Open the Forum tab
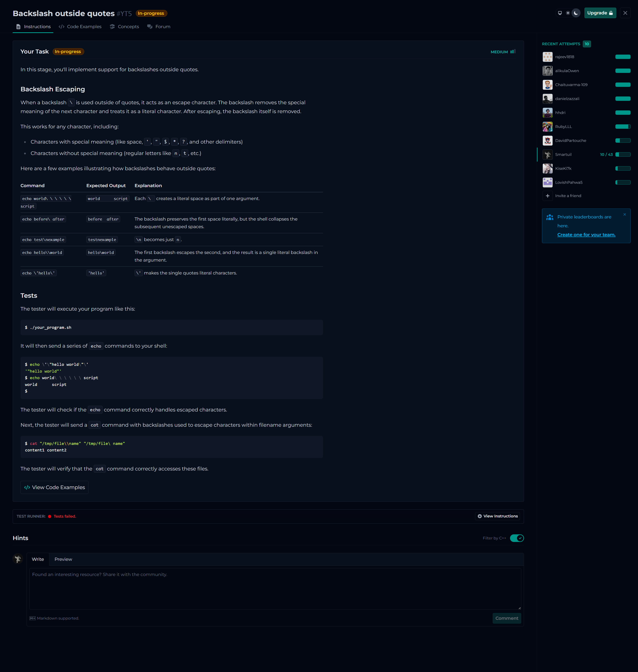Viewport: 638px width, 672px height. click(159, 26)
